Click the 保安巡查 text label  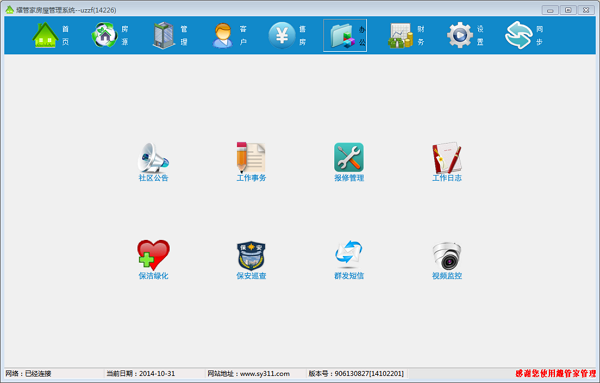coord(251,276)
